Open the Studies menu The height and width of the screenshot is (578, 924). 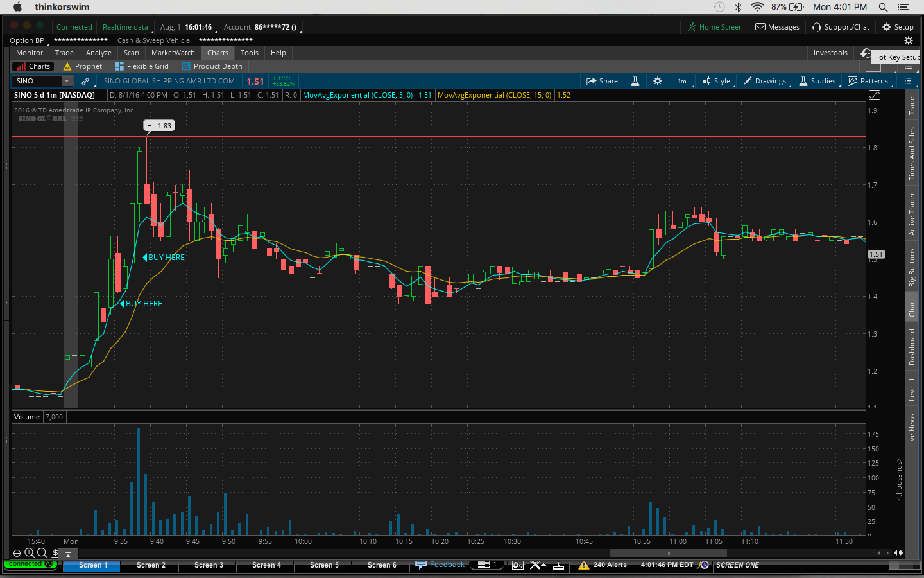817,81
